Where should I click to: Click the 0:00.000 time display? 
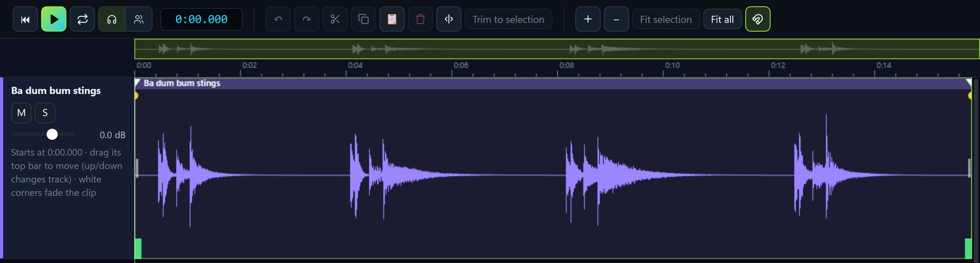201,19
